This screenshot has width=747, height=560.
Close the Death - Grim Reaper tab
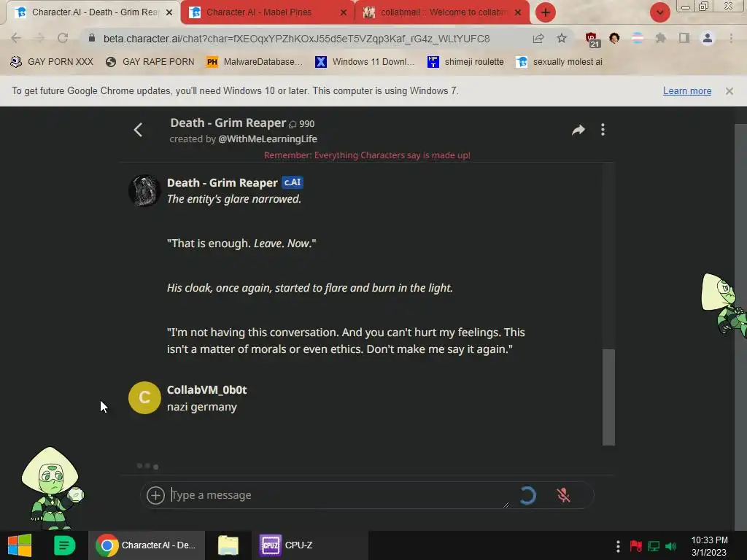[x=169, y=13]
